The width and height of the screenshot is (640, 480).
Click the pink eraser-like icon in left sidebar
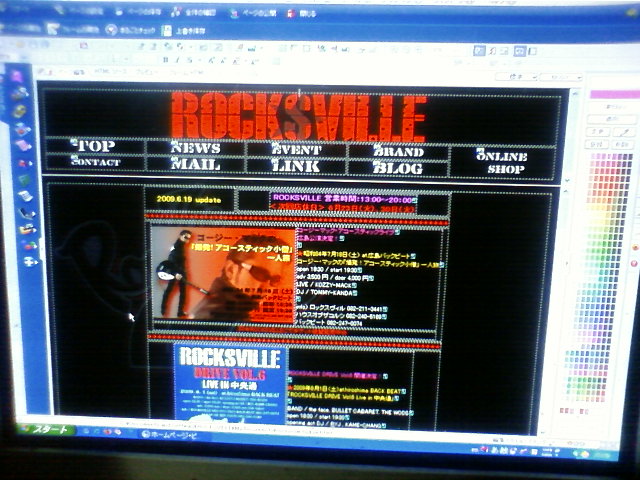[23, 145]
